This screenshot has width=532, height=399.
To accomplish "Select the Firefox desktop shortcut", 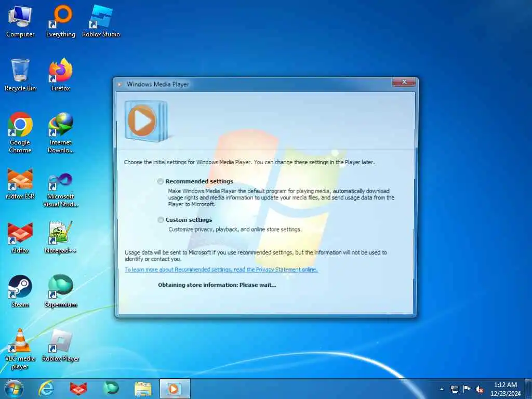I will (61, 75).
